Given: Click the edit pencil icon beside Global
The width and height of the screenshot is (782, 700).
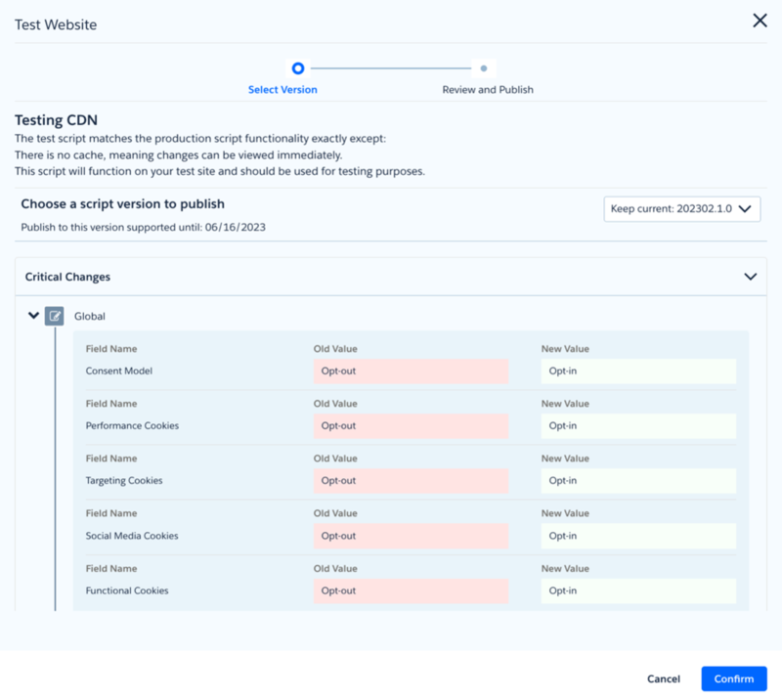Looking at the screenshot, I should [55, 316].
